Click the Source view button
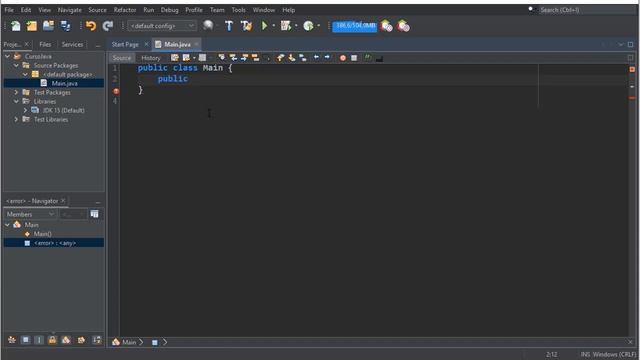 [122, 58]
